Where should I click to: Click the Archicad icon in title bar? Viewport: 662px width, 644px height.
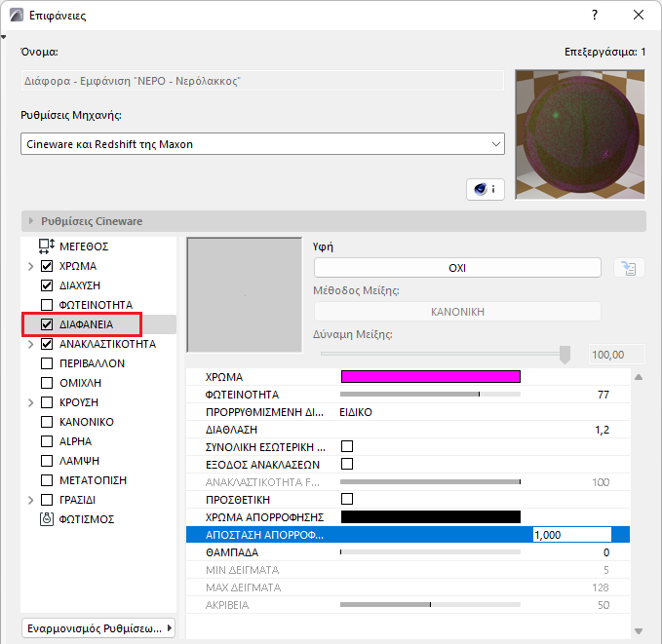click(x=17, y=16)
